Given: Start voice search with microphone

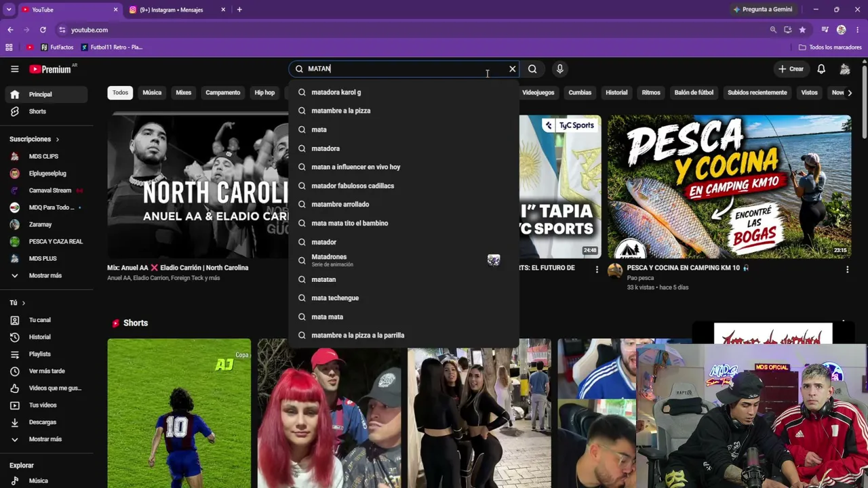Looking at the screenshot, I should click(x=559, y=68).
